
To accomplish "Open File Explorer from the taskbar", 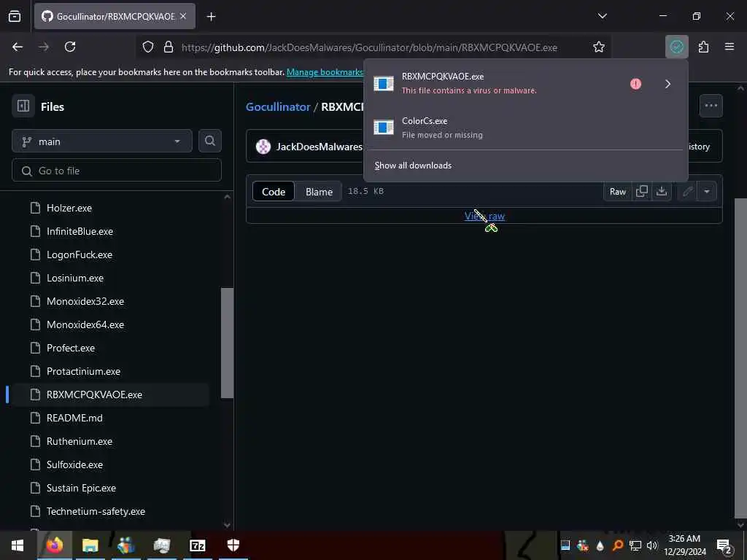I will point(90,545).
